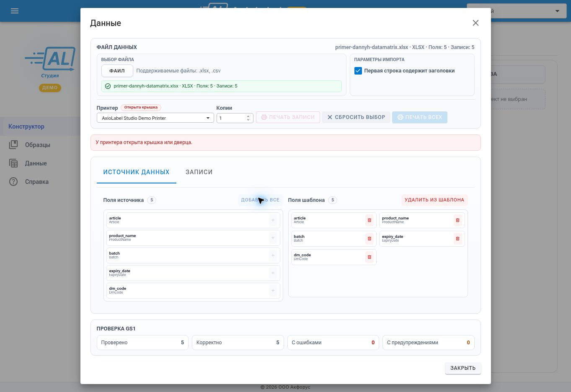Click the AL Студия logo
Image resolution: width=571 pixels, height=392 pixels.
pyautogui.click(x=50, y=62)
